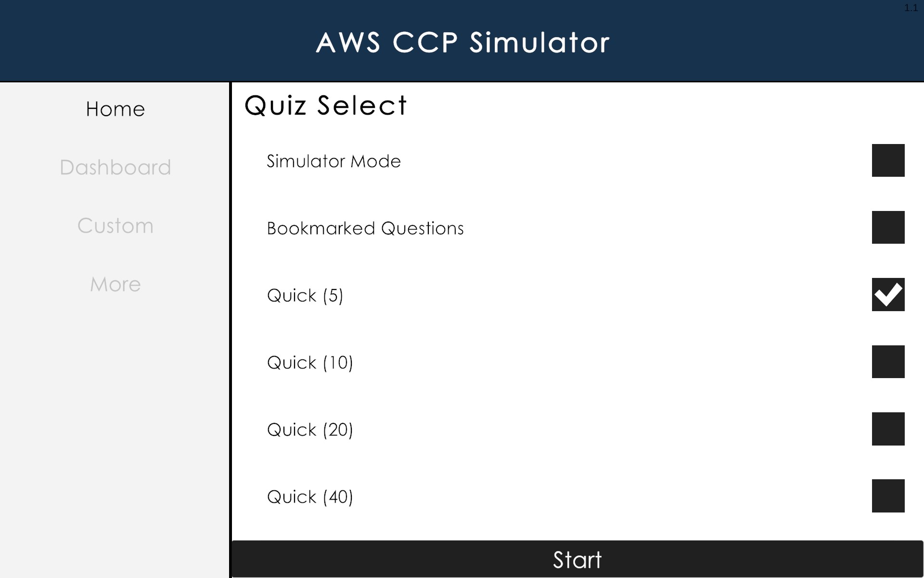Click the Quick (20) option label
This screenshot has width=924, height=578.
[x=310, y=430]
